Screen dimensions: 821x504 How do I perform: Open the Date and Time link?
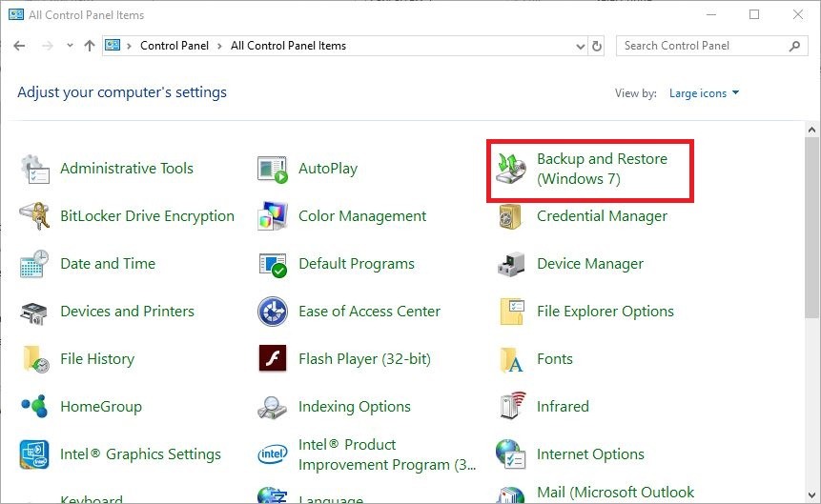(x=108, y=264)
